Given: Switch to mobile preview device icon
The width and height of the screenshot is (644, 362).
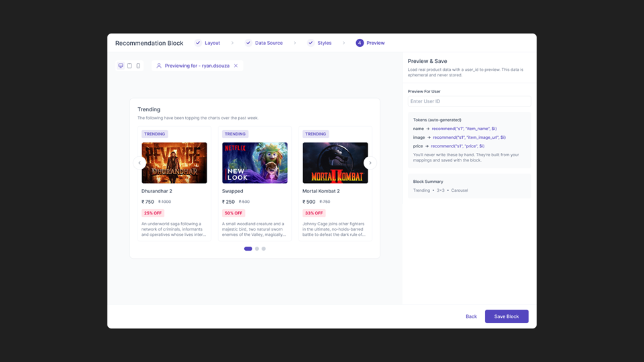Looking at the screenshot, I should [x=138, y=66].
